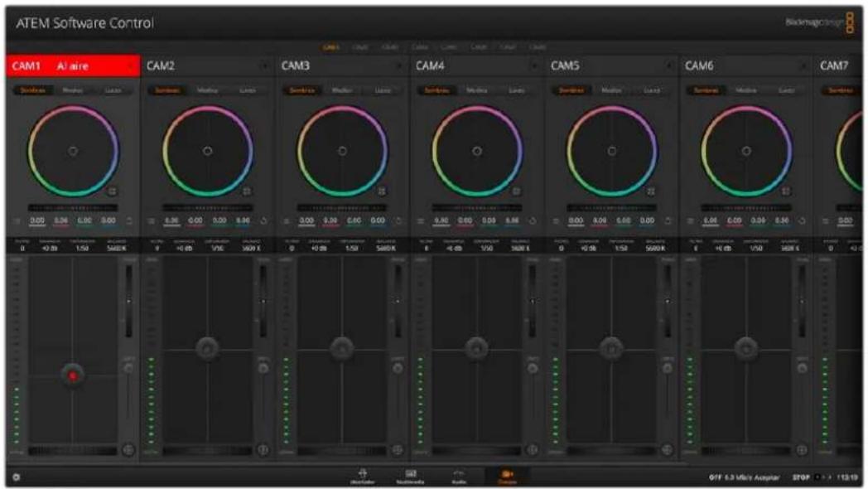Select Sombras for CAM6

(706, 90)
